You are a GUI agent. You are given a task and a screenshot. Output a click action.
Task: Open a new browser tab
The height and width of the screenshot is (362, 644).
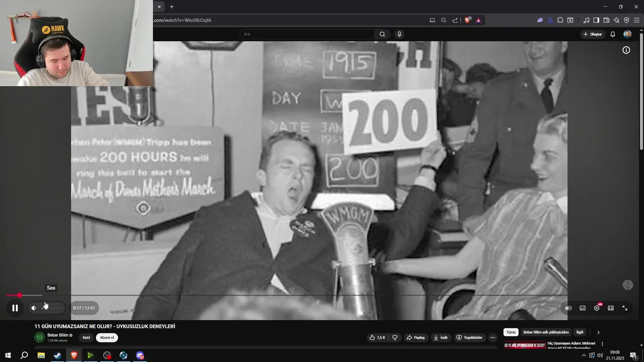(172, 7)
